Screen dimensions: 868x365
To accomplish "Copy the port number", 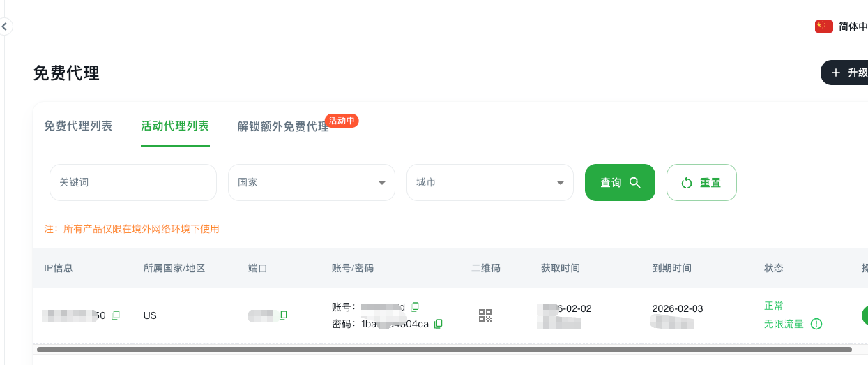I will point(283,315).
